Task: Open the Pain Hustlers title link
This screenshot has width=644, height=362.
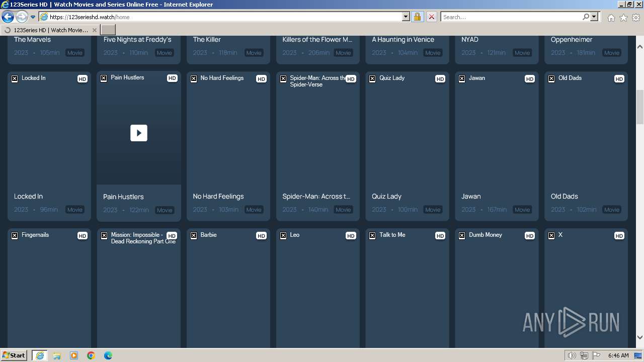Action: tap(123, 197)
